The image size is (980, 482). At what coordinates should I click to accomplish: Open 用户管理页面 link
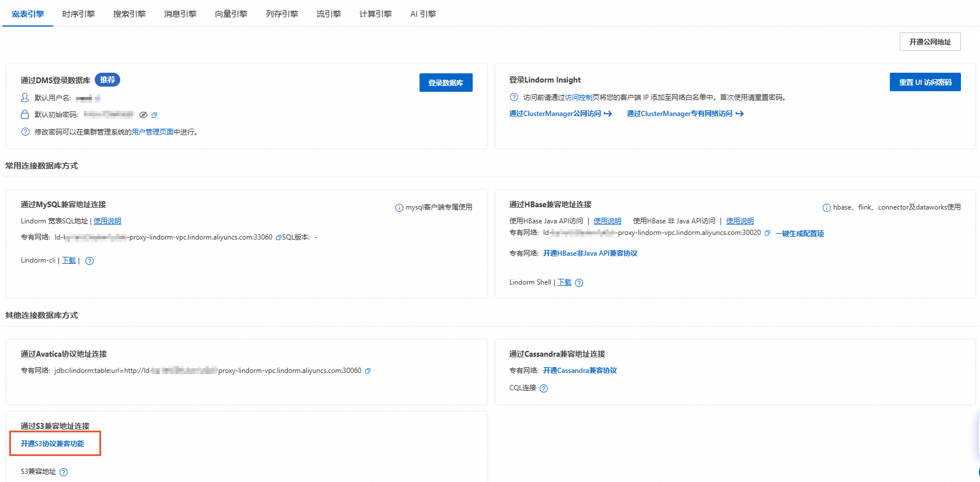153,132
